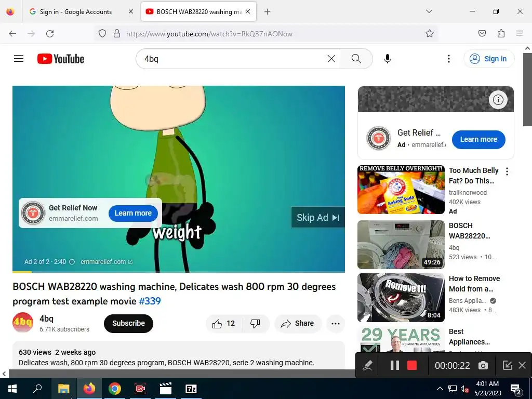The width and height of the screenshot is (532, 399).
Task: Open the muted volume tray icon
Action: [464, 389]
